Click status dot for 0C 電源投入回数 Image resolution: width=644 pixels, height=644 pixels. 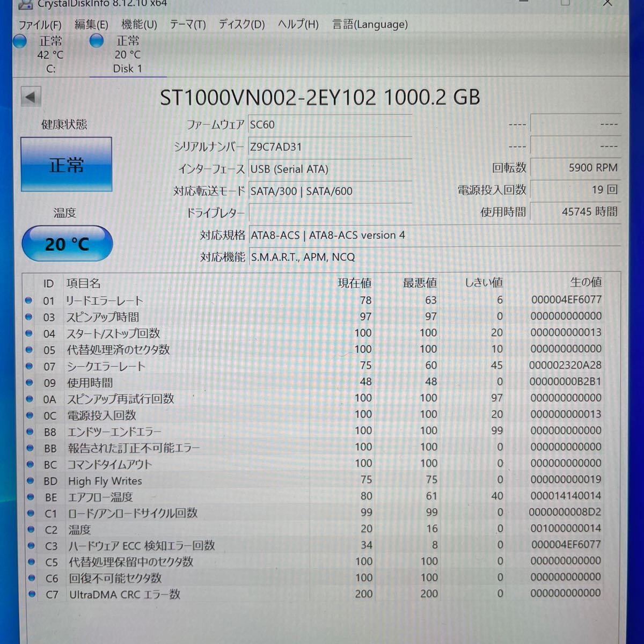coord(30,415)
